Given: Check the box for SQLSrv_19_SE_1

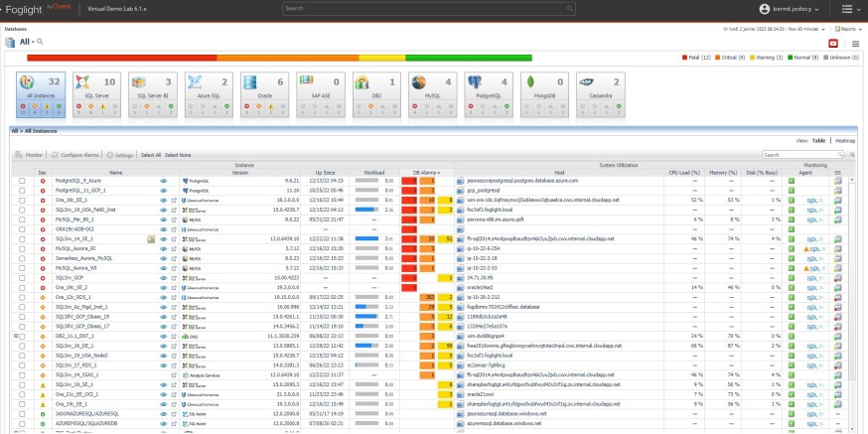Looking at the screenshot, I should 22,384.
